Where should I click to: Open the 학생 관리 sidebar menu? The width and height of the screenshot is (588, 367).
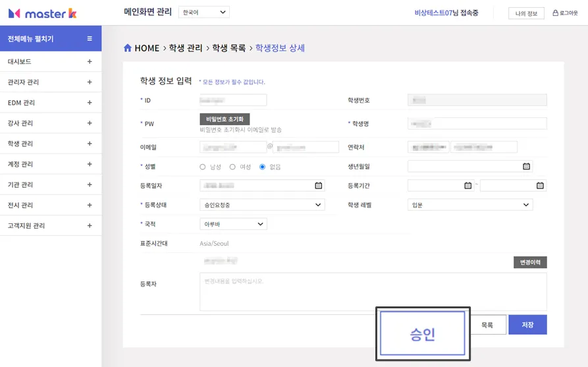(x=51, y=144)
